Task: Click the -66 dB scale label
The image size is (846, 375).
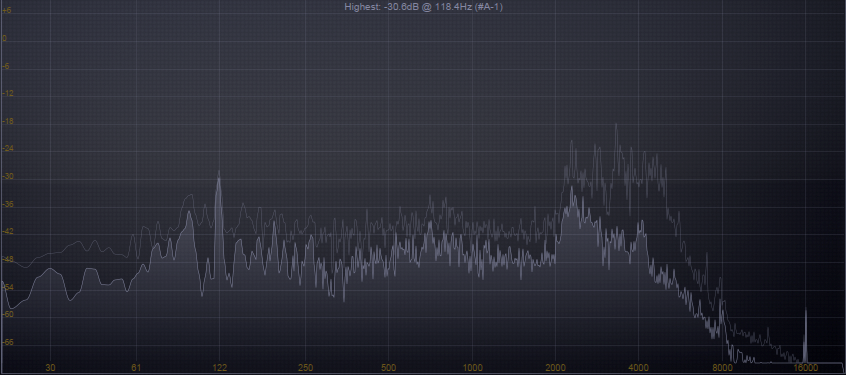Action: point(8,343)
